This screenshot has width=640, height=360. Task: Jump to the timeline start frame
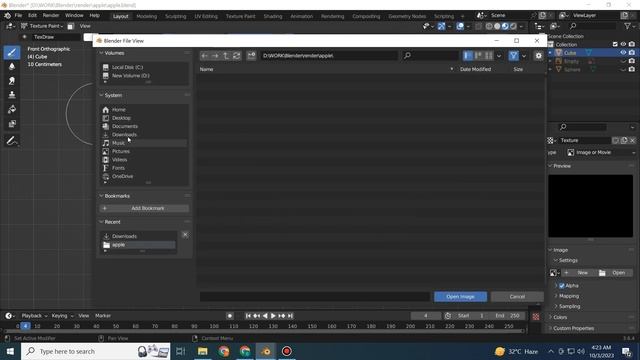[x=248, y=316]
